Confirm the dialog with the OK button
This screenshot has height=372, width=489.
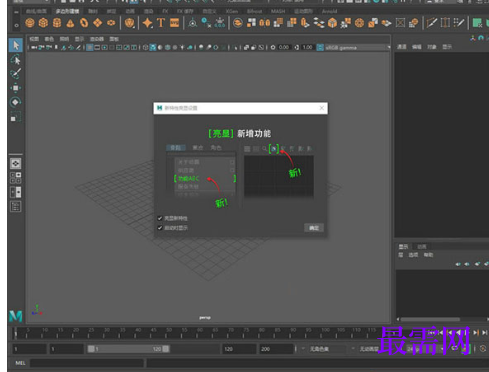tap(314, 228)
